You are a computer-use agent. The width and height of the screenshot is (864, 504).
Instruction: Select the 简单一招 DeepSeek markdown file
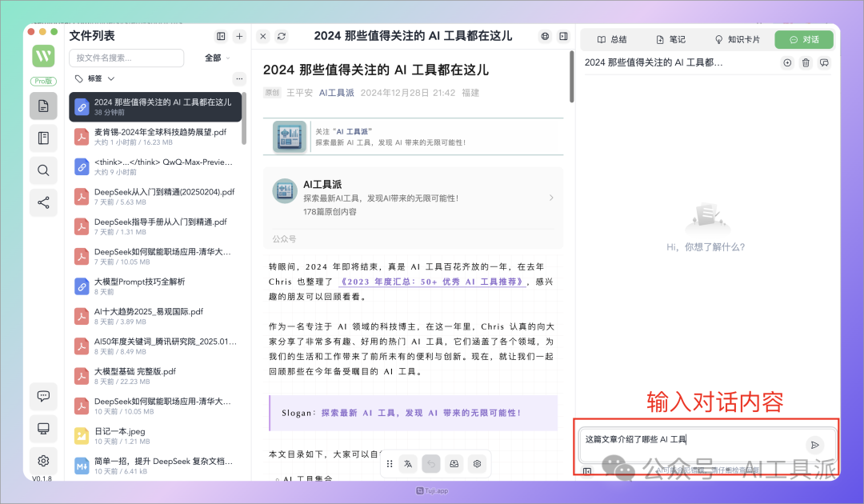click(155, 466)
